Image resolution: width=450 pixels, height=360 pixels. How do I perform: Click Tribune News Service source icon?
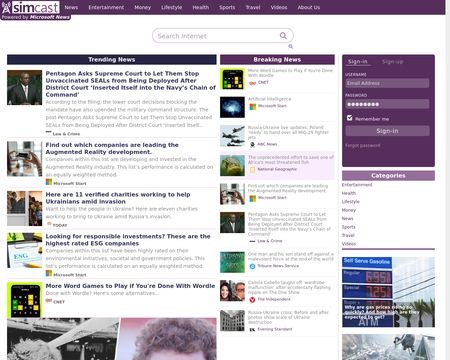253,266
